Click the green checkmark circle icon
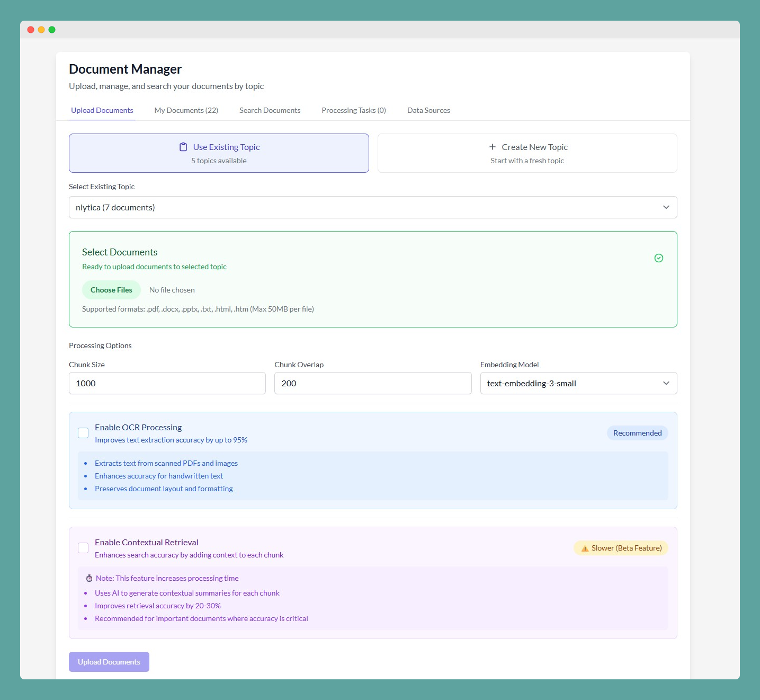Image resolution: width=760 pixels, height=700 pixels. 659,258
